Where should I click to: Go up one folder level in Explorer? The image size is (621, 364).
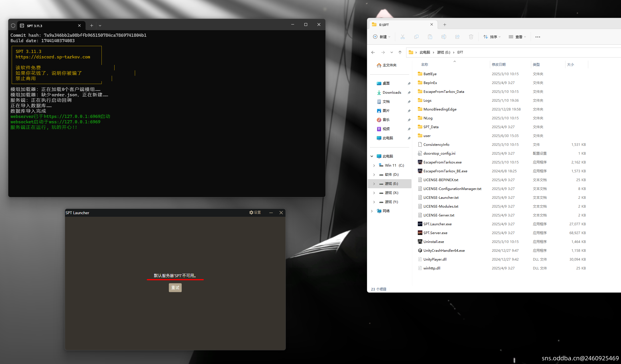pos(400,52)
